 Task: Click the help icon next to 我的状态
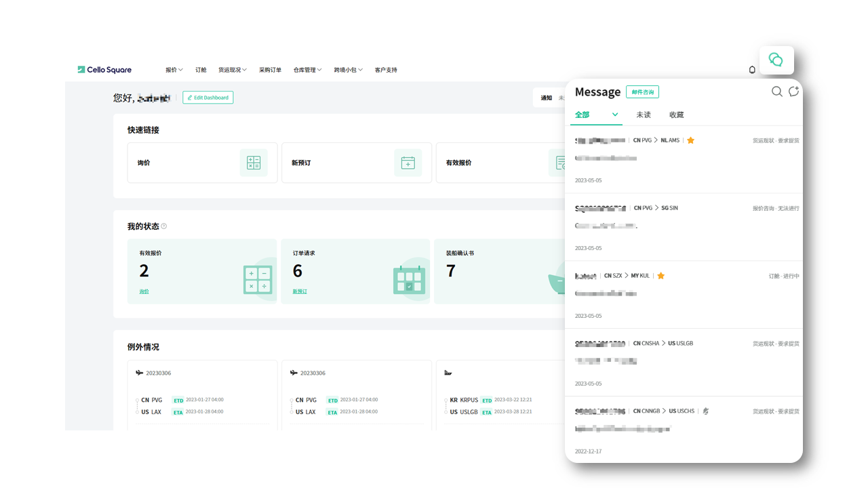coord(164,226)
